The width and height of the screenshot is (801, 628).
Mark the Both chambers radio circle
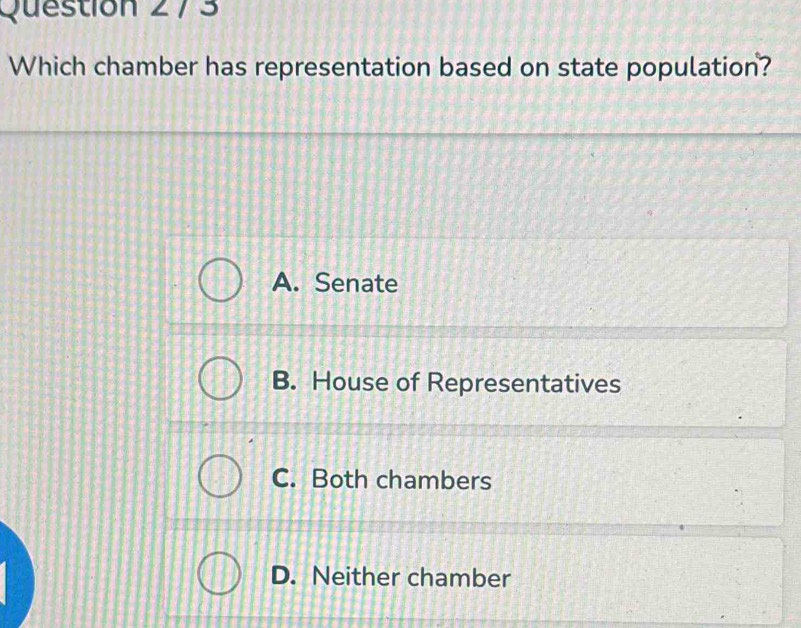click(221, 480)
